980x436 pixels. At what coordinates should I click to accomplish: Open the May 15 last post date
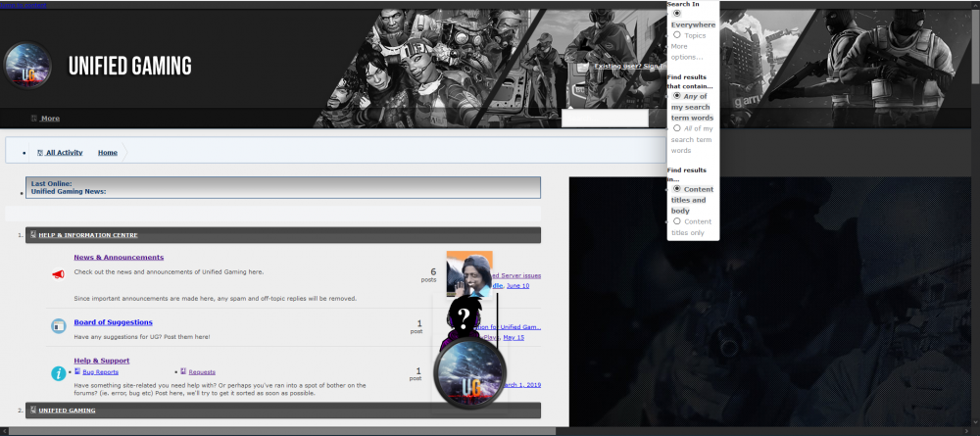coord(514,337)
